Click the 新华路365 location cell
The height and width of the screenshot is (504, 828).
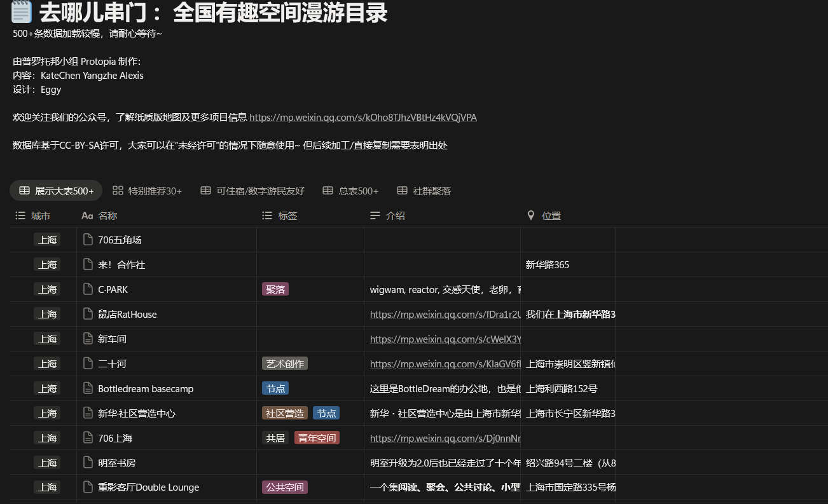(x=568, y=264)
